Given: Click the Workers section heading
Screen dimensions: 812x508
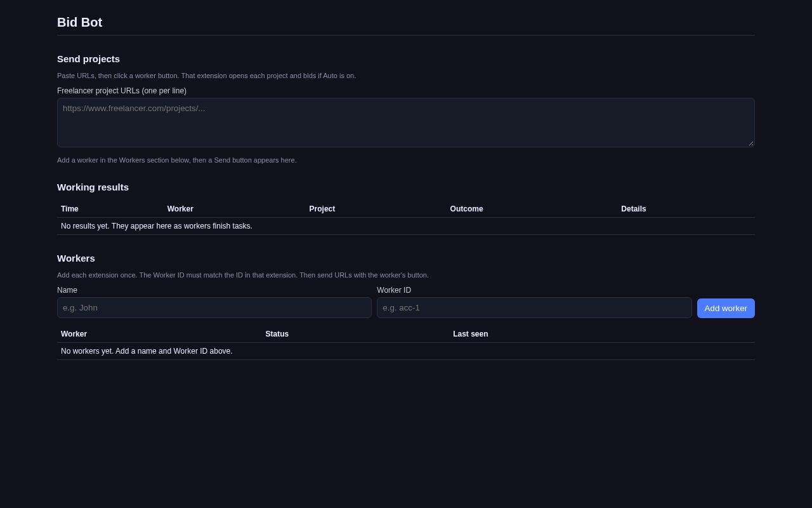Looking at the screenshot, I should (x=76, y=258).
